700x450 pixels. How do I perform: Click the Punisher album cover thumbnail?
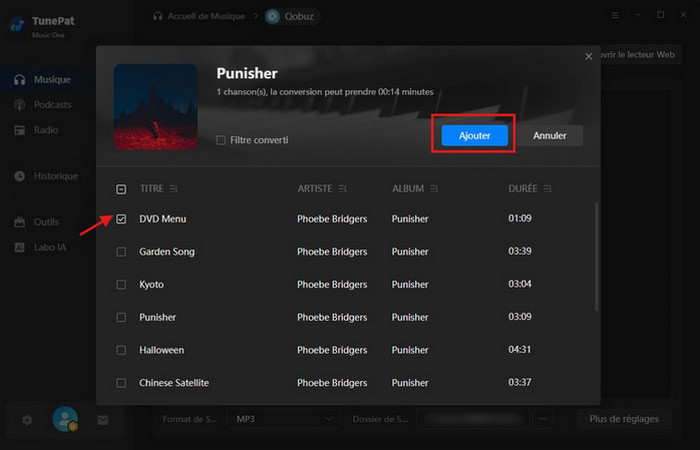(x=155, y=106)
